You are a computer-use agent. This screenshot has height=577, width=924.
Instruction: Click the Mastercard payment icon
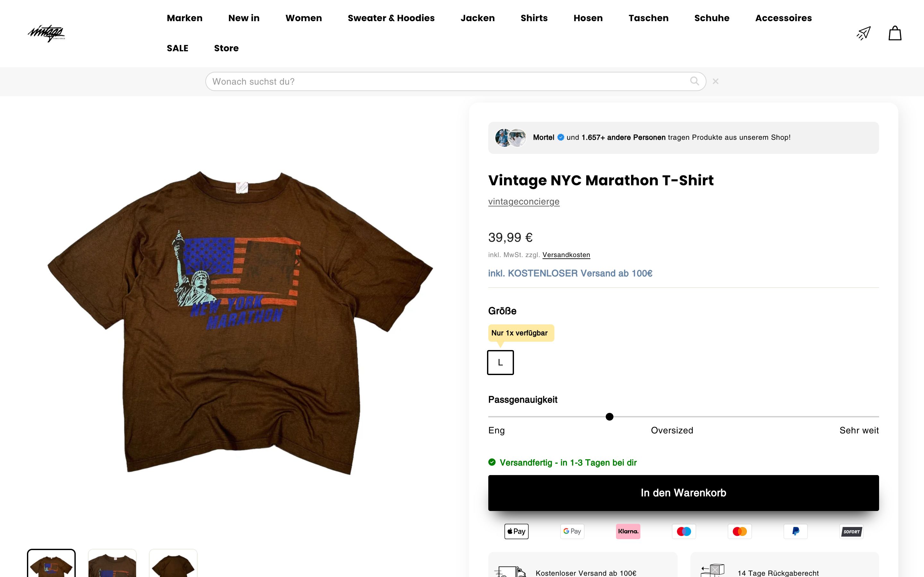click(740, 531)
